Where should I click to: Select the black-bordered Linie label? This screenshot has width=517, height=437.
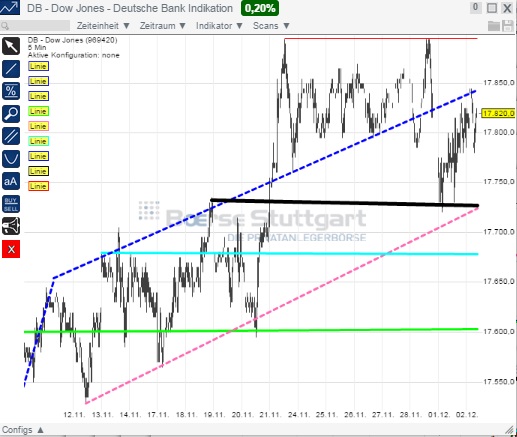tap(38, 171)
